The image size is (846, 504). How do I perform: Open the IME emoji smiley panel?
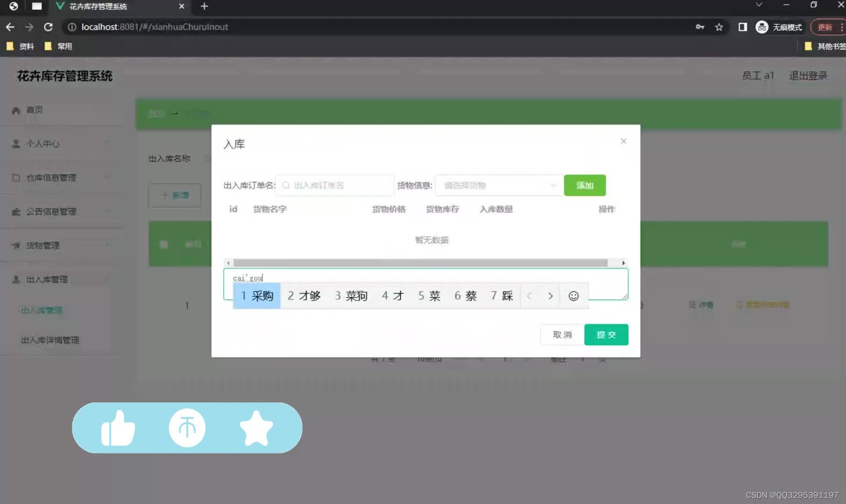573,296
